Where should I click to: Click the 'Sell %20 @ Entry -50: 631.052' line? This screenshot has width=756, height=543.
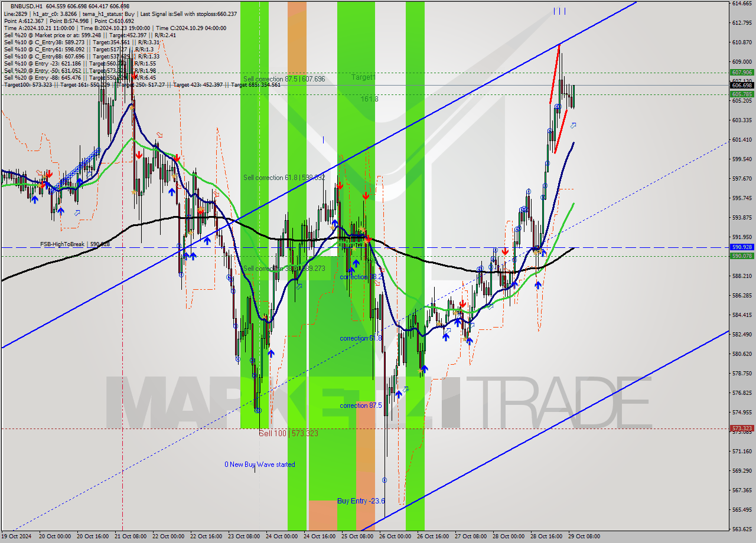[x=80, y=70]
